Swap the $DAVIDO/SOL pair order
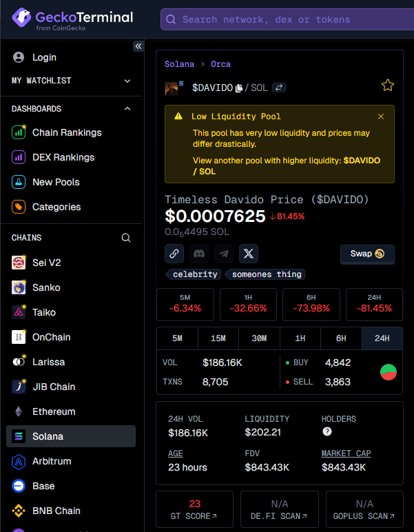414x532 pixels. [x=279, y=88]
